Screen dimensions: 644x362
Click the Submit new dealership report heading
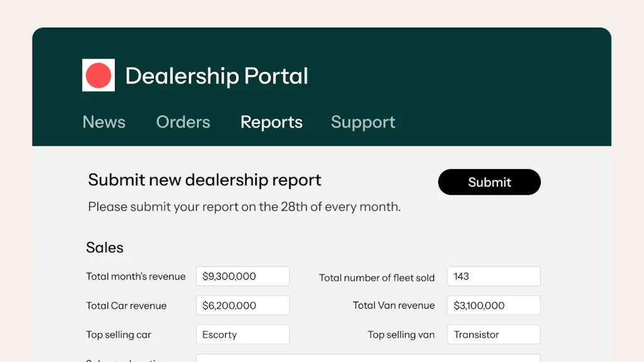(x=204, y=180)
